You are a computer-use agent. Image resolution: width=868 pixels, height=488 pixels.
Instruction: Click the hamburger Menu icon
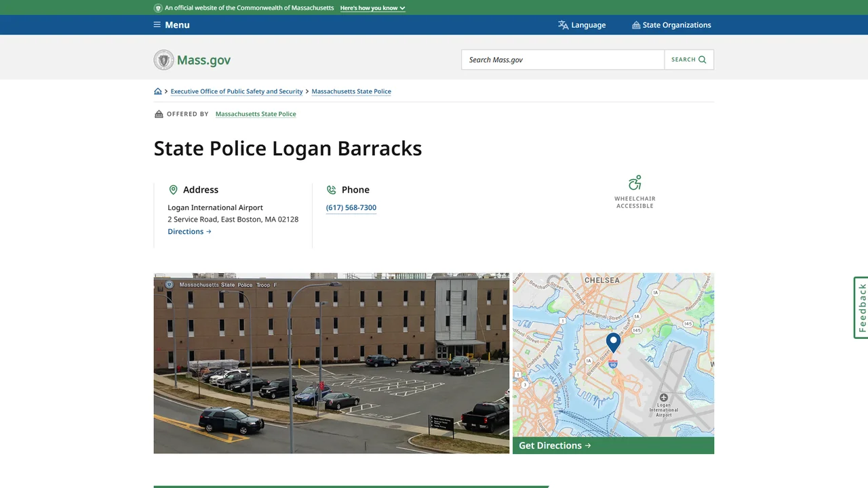click(x=157, y=25)
